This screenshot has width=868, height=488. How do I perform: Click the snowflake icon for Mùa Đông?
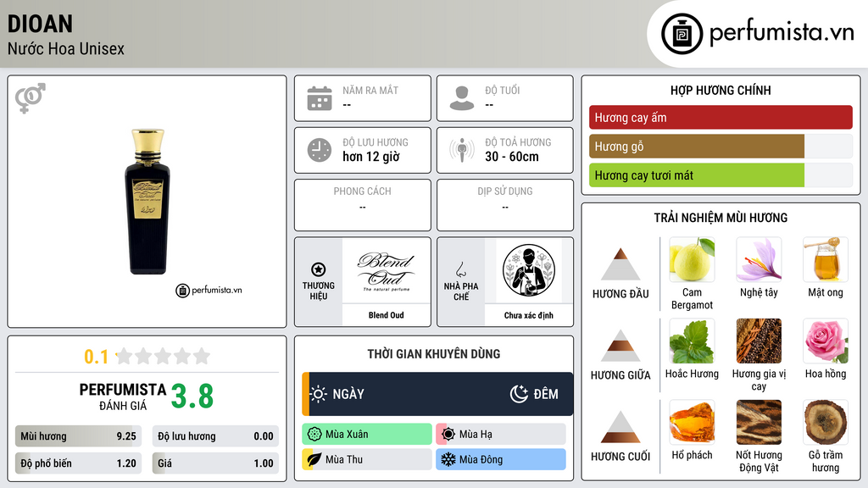coord(448,460)
